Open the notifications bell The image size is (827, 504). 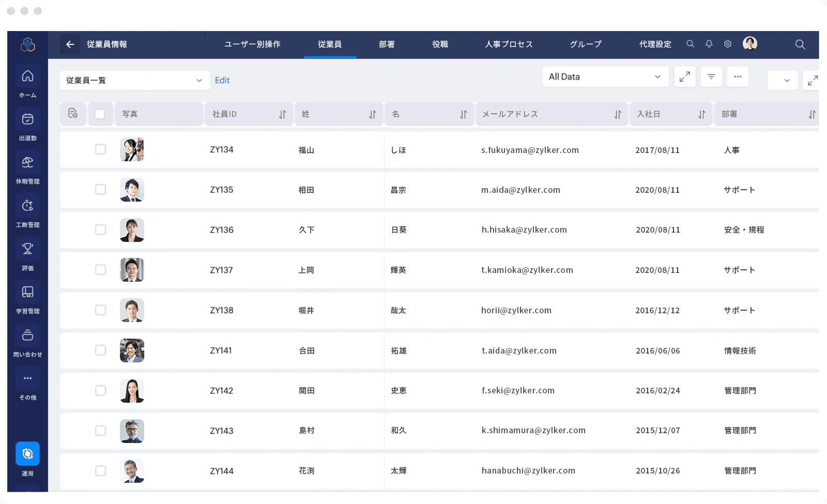tap(709, 44)
